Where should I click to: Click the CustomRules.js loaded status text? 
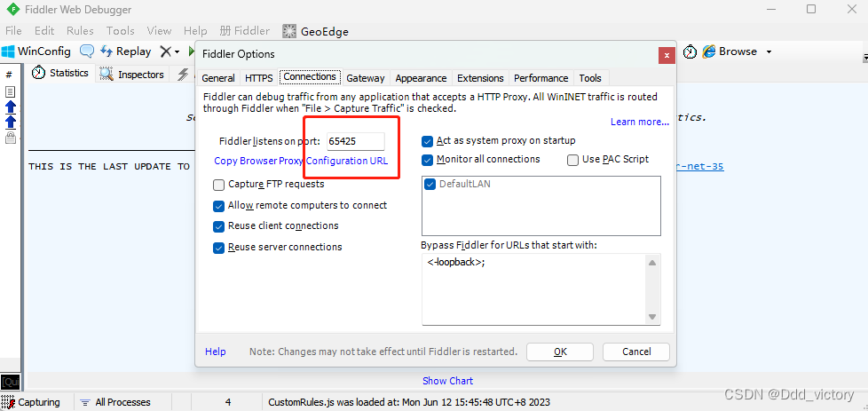coord(409,402)
